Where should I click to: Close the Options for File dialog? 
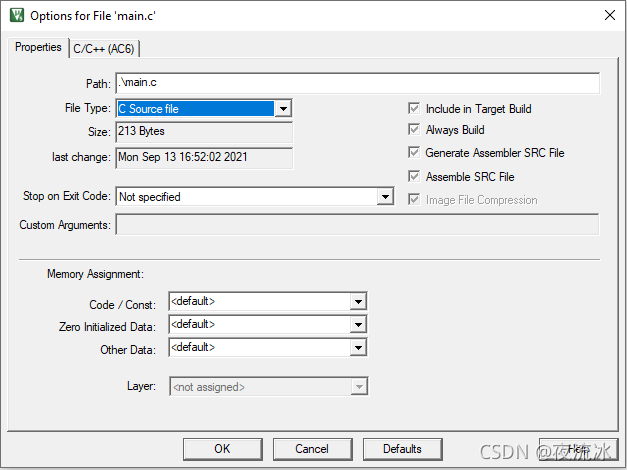[x=609, y=15]
